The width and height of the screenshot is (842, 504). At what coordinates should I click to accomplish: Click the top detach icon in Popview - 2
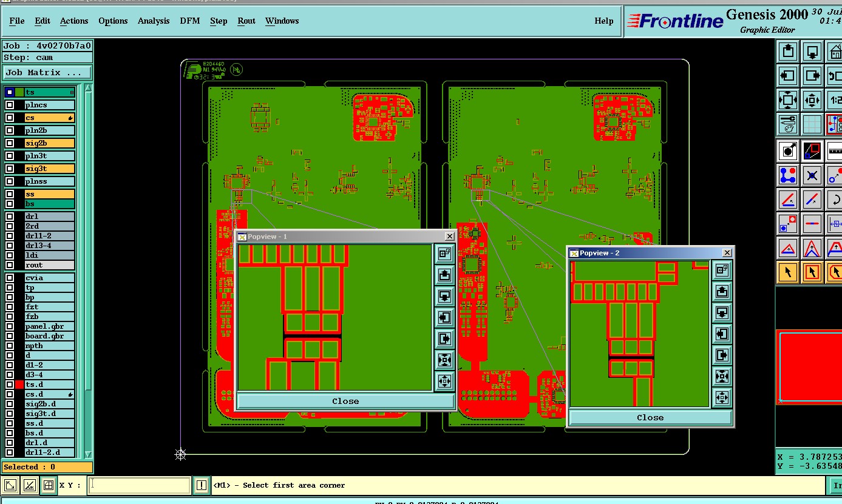click(722, 270)
